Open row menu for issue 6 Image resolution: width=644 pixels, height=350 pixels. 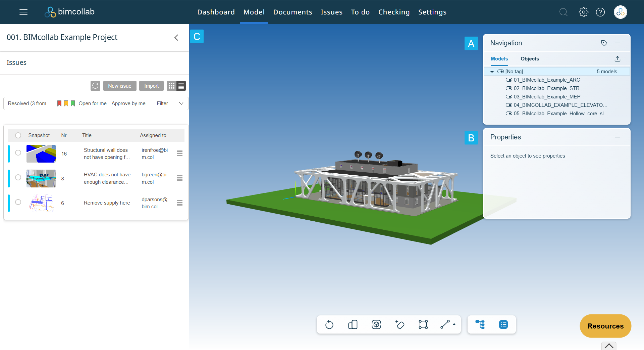pos(180,203)
